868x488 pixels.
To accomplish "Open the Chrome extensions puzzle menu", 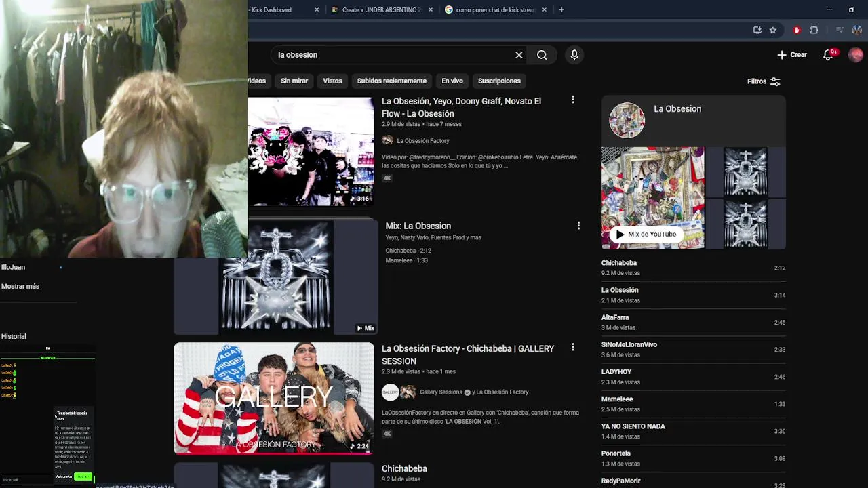I will [814, 30].
